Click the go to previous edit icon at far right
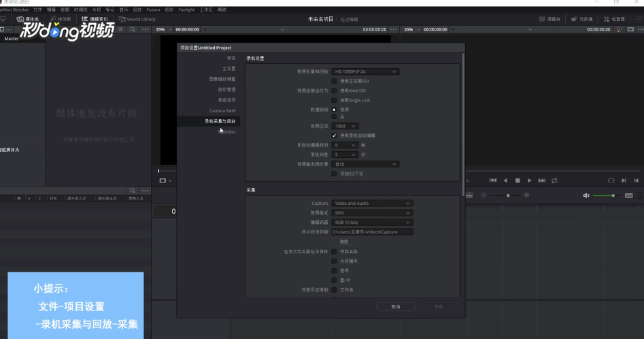This screenshot has height=339, width=644. [637, 180]
